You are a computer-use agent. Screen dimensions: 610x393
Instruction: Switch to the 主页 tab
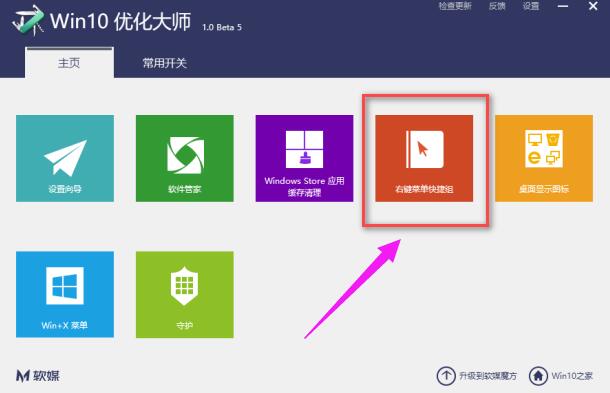pos(70,63)
